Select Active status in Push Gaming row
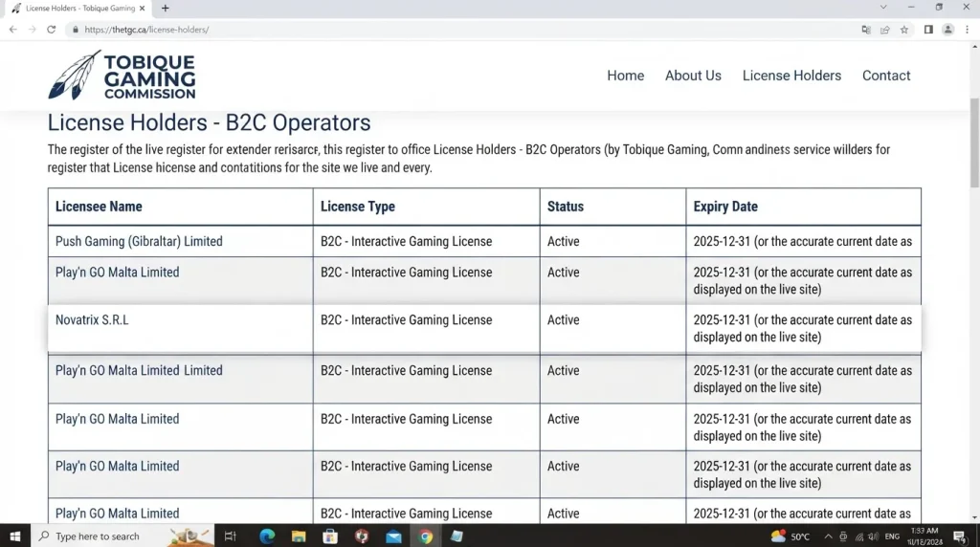This screenshot has height=547, width=980. coord(563,242)
